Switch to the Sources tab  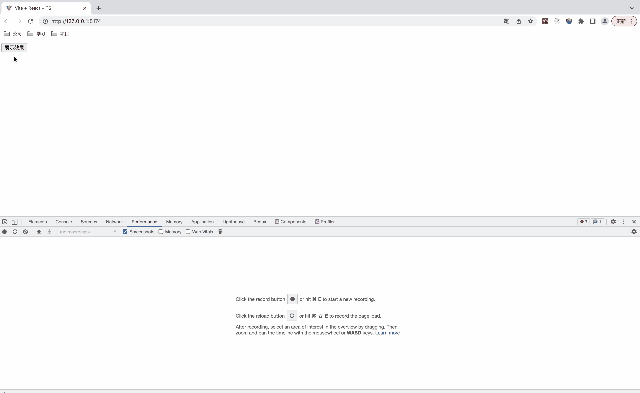(89, 222)
